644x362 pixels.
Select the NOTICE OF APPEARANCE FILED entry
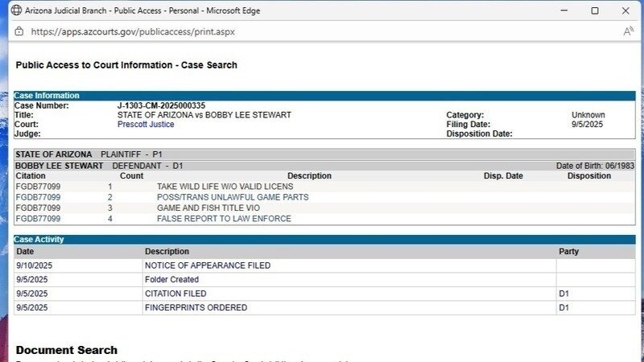click(207, 265)
